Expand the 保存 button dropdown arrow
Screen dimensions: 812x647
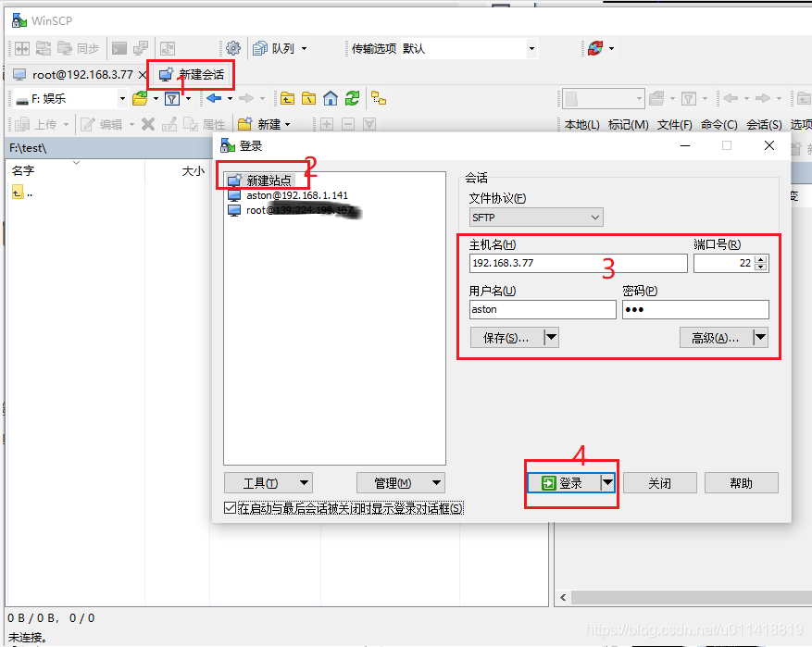pyautogui.click(x=551, y=338)
